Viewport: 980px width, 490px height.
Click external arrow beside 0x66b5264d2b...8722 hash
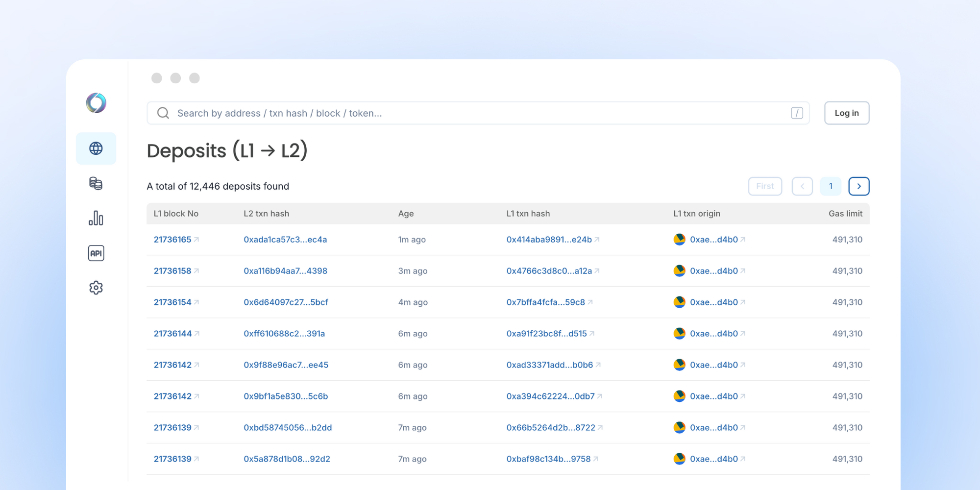click(601, 428)
